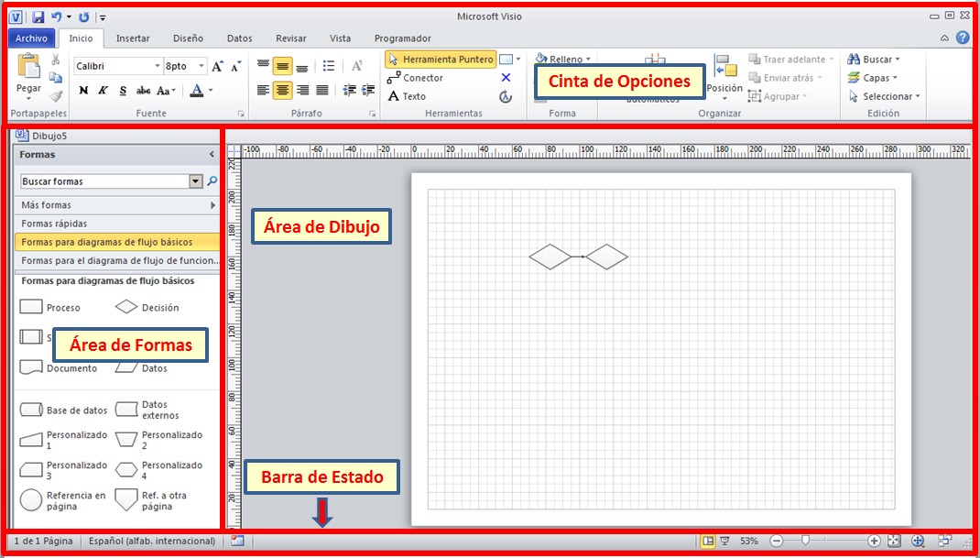Activate the Format Painter brush icon

56,96
